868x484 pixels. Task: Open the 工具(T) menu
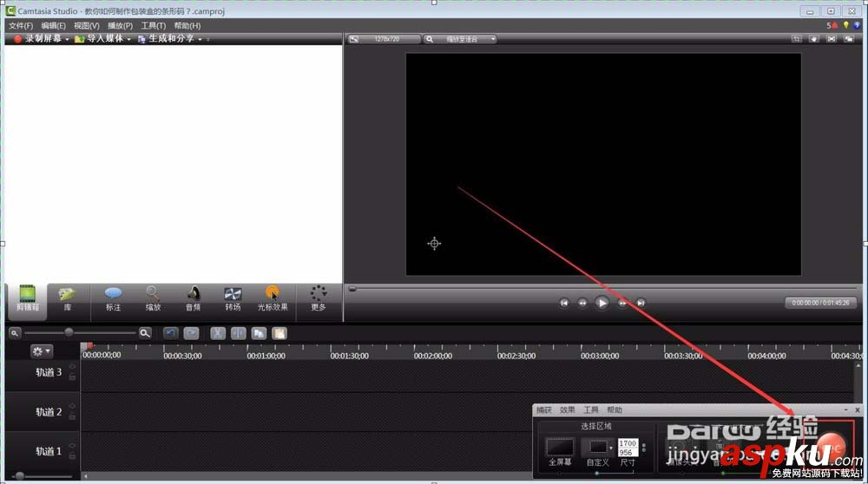tap(153, 25)
